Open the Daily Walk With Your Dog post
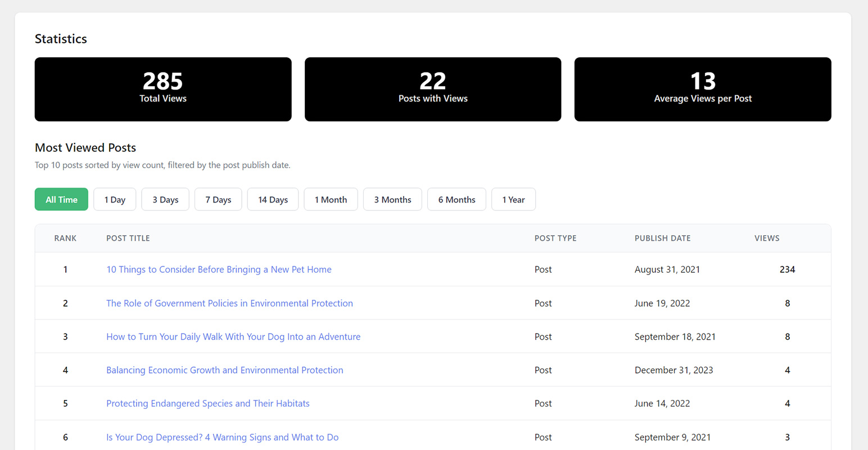 233,337
